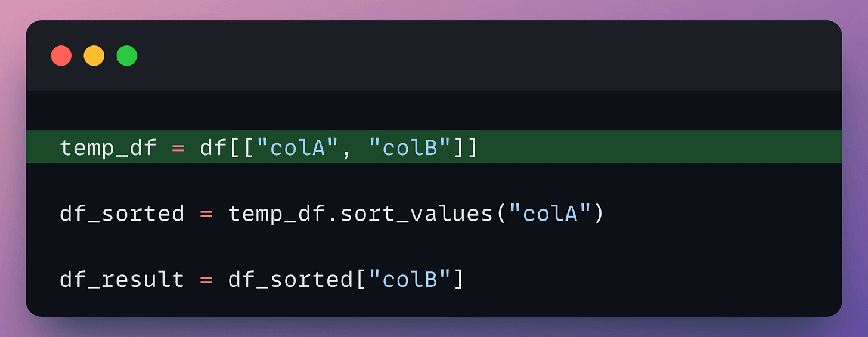Click the empty green highlight bar right of the code
The width and height of the screenshot is (868, 337).
(x=656, y=147)
